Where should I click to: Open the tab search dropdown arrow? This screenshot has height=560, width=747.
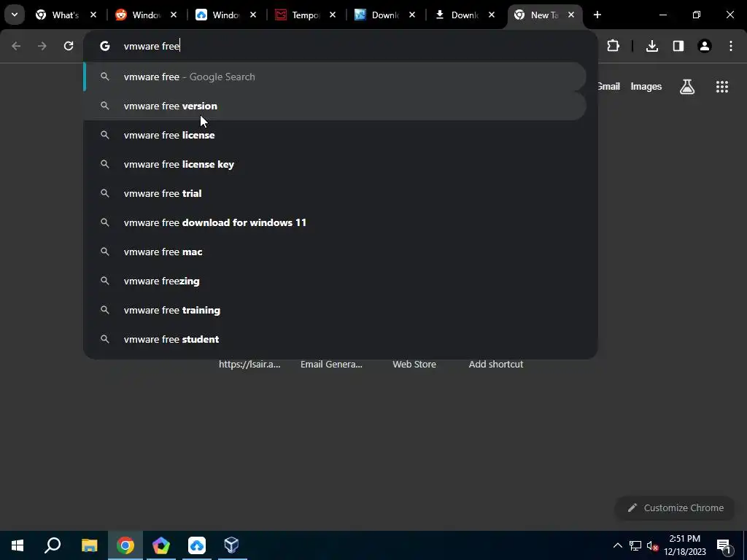tap(15, 15)
